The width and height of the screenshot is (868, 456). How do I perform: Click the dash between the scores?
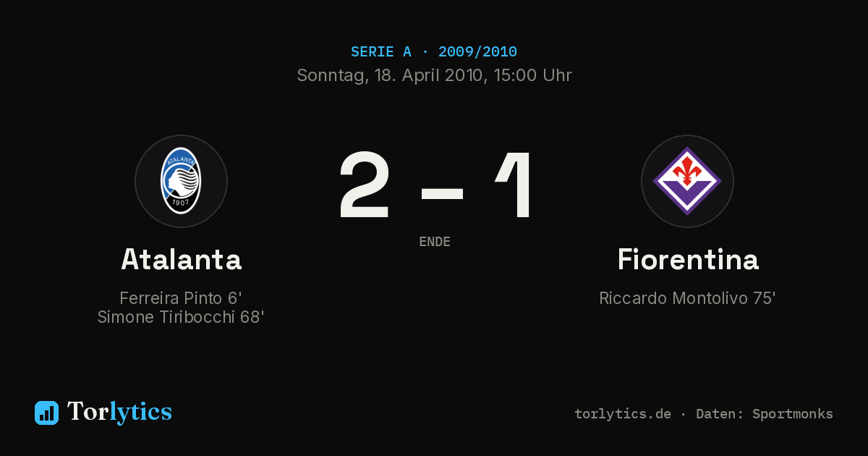tap(442, 193)
